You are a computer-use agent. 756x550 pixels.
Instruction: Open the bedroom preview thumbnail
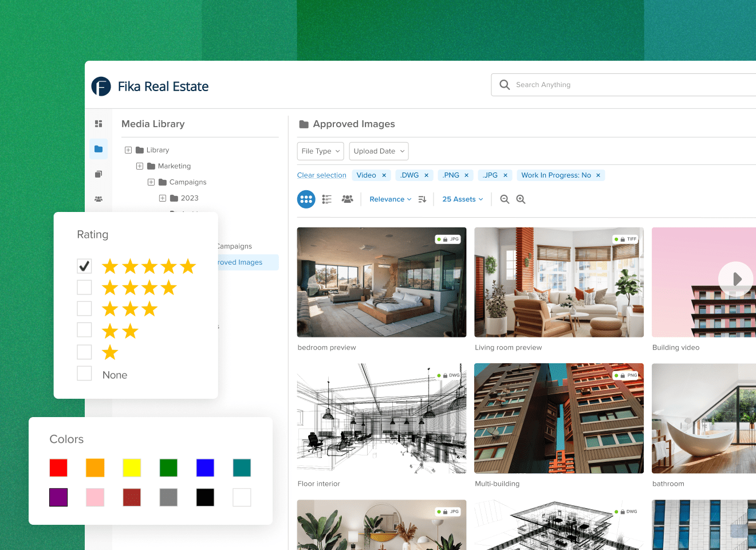[381, 282]
